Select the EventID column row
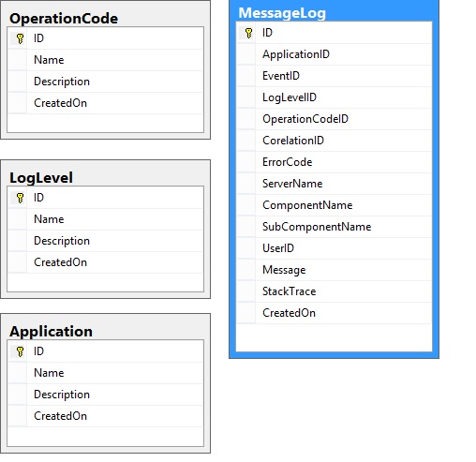The image size is (476, 462). [334, 76]
